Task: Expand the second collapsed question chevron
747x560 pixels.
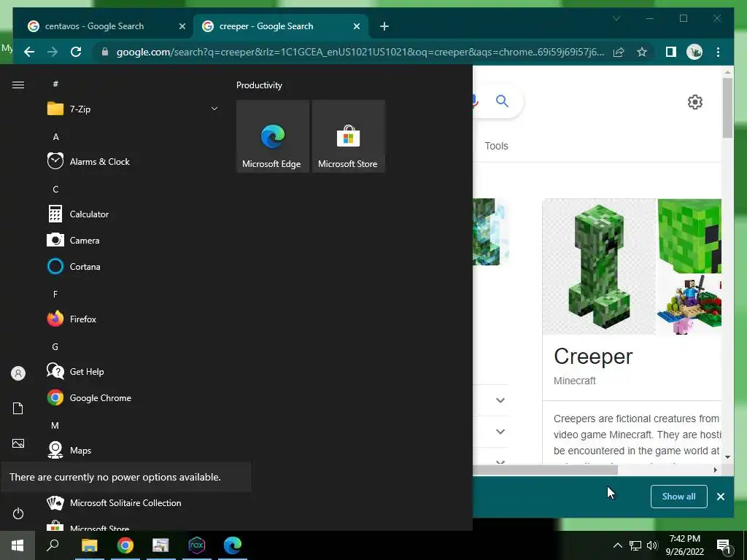Action: (x=500, y=432)
